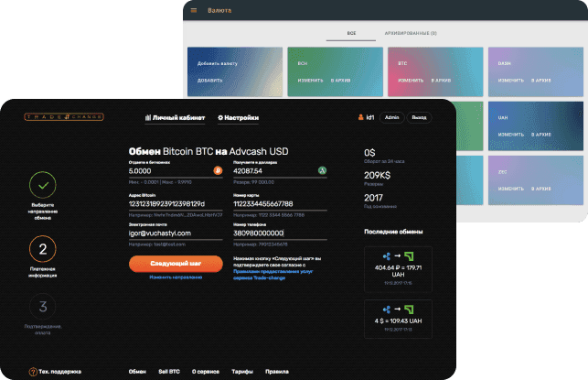
Task: Open the Правила предоставления услуг link
Action: click(273, 275)
